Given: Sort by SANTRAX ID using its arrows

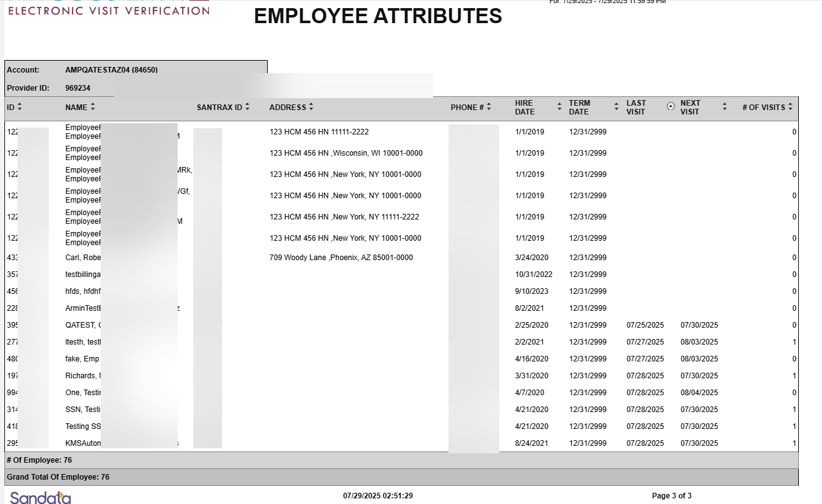Looking at the screenshot, I should coord(247,107).
